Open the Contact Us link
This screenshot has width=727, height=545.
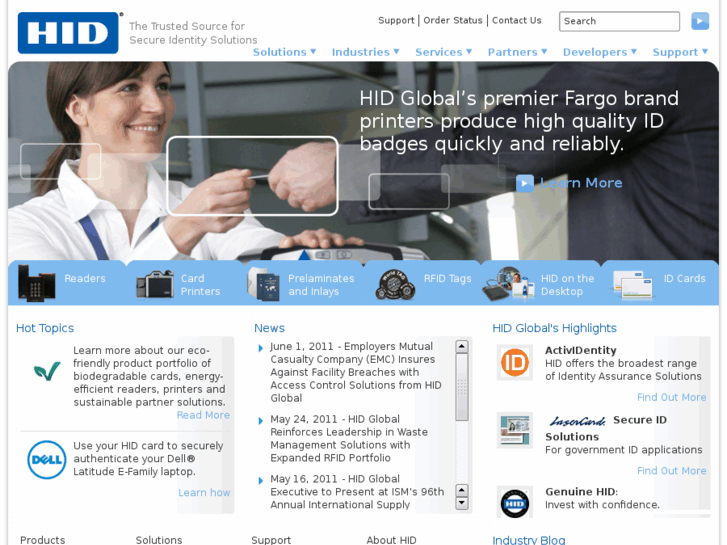[517, 20]
